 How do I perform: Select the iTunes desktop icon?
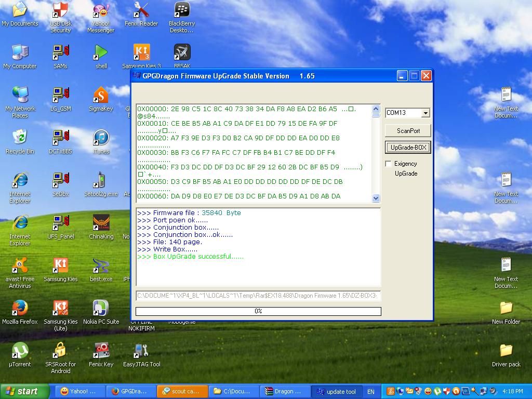coord(101,142)
